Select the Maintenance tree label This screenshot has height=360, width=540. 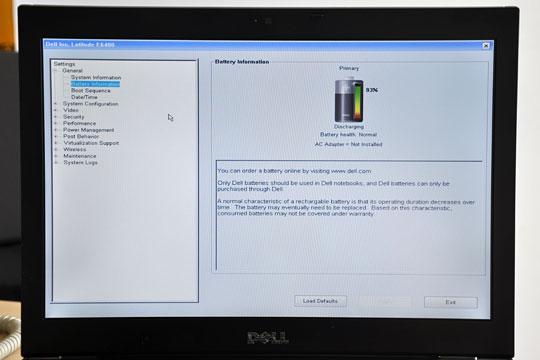(x=80, y=156)
